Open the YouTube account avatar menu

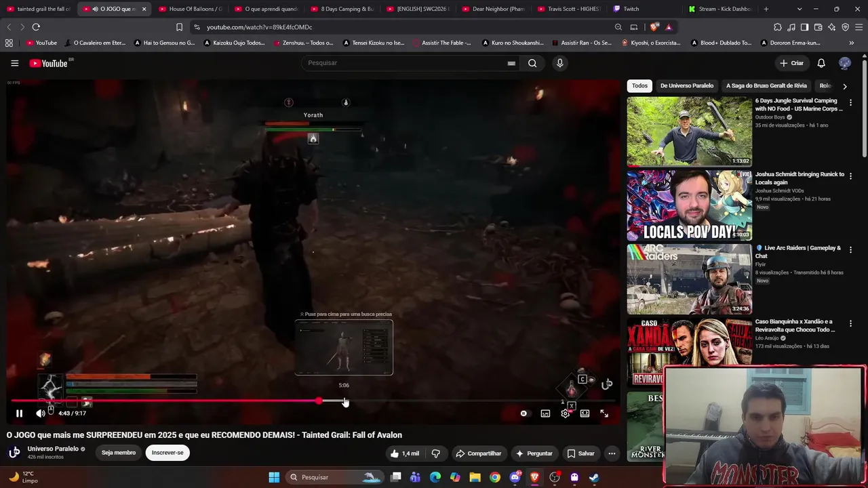[x=844, y=63]
